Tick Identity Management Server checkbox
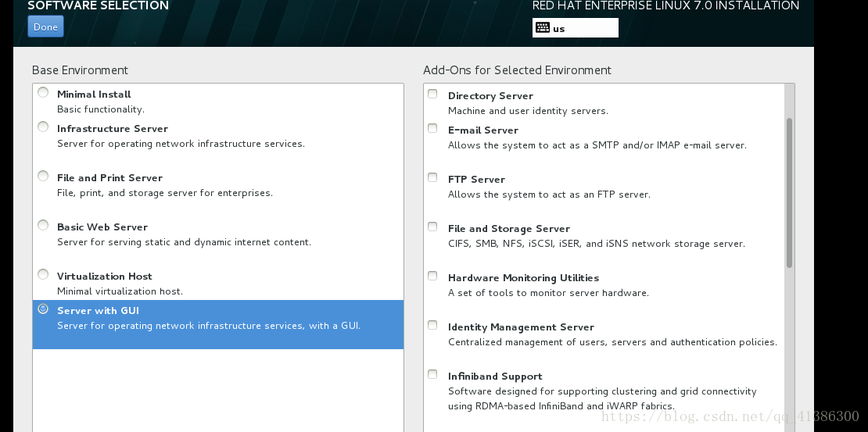This screenshot has width=868, height=432. [432, 325]
